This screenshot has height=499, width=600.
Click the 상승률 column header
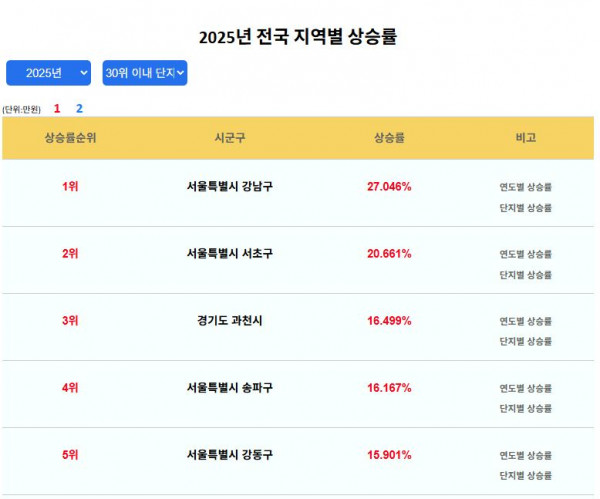click(x=389, y=139)
